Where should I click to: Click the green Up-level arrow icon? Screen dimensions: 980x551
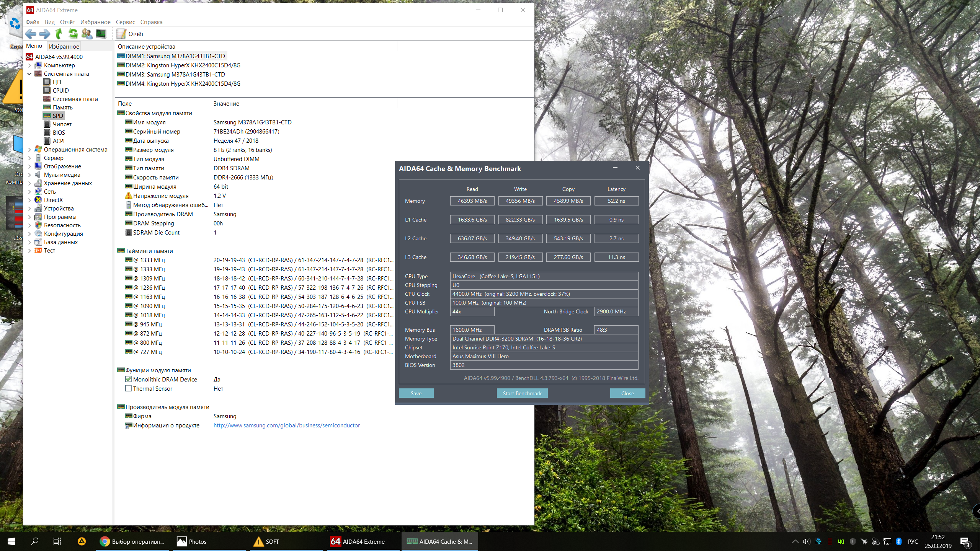(59, 34)
